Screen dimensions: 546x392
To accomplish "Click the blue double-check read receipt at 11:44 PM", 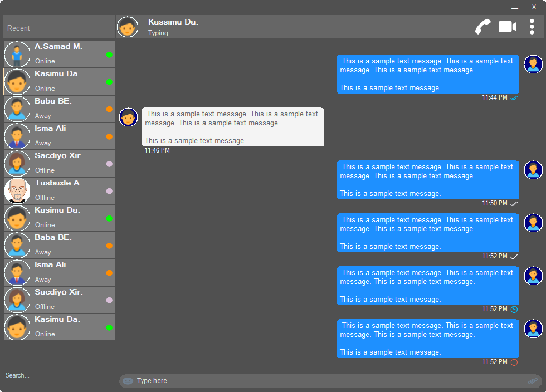I will pos(514,98).
